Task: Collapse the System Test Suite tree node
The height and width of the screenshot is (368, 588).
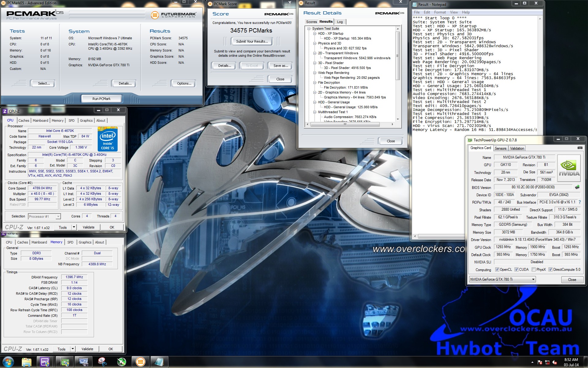Action: pos(309,29)
